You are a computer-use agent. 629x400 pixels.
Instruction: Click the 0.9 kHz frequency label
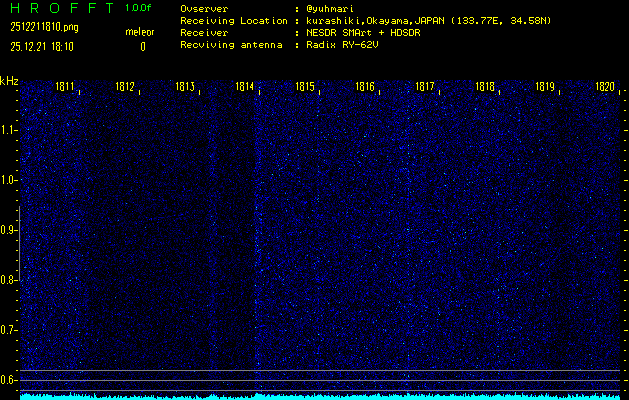tap(8, 230)
